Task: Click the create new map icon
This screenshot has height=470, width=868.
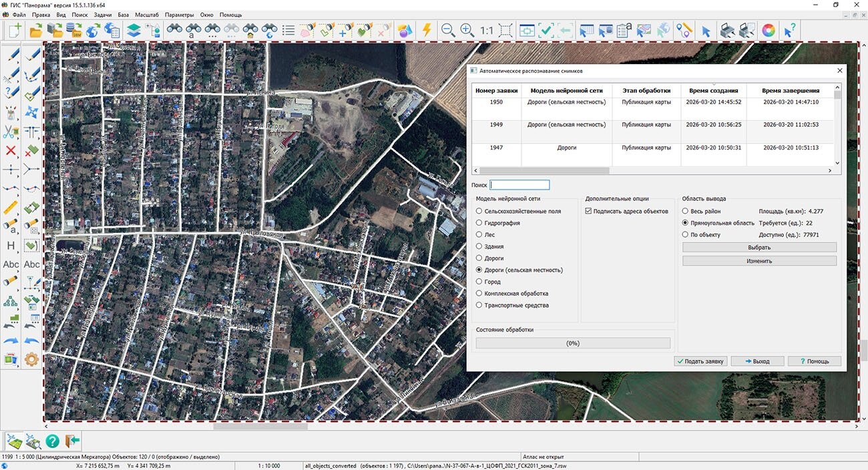Action: coord(15,30)
